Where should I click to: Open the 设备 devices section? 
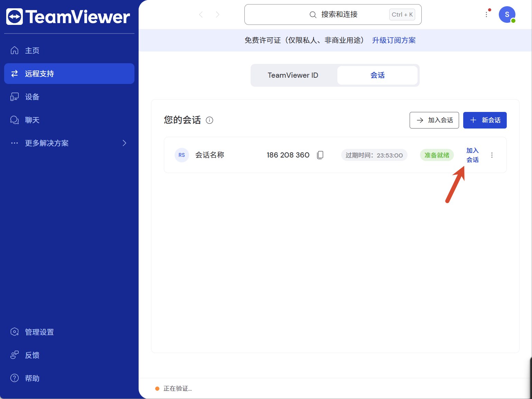[69, 97]
